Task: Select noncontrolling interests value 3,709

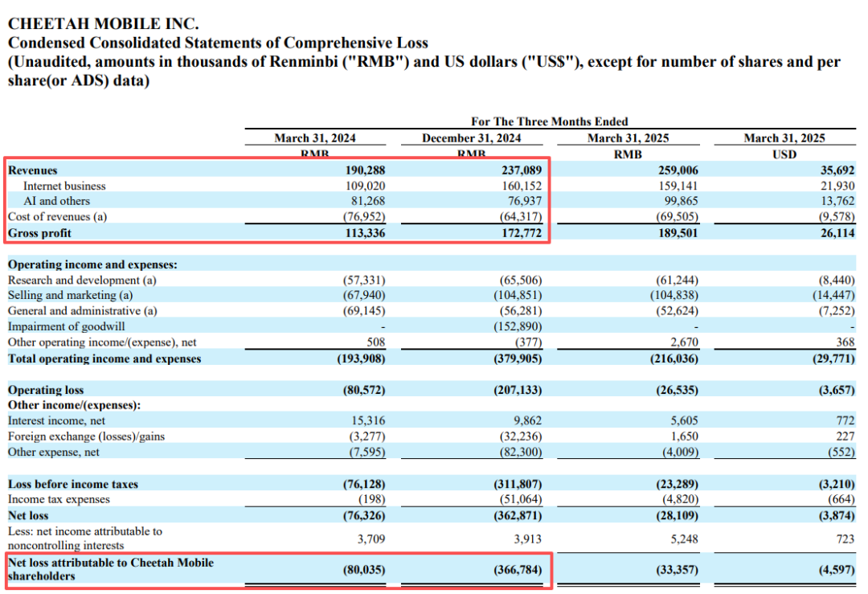Action: click(371, 539)
